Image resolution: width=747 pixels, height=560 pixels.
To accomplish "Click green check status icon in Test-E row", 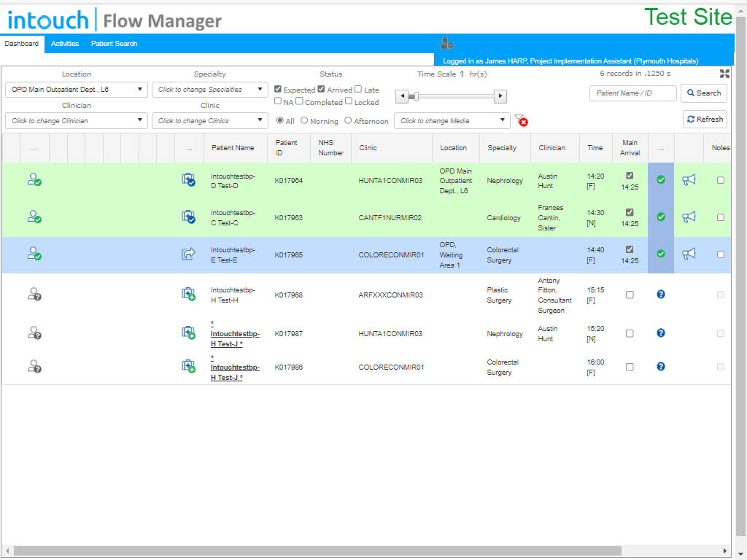I will pyautogui.click(x=661, y=254).
